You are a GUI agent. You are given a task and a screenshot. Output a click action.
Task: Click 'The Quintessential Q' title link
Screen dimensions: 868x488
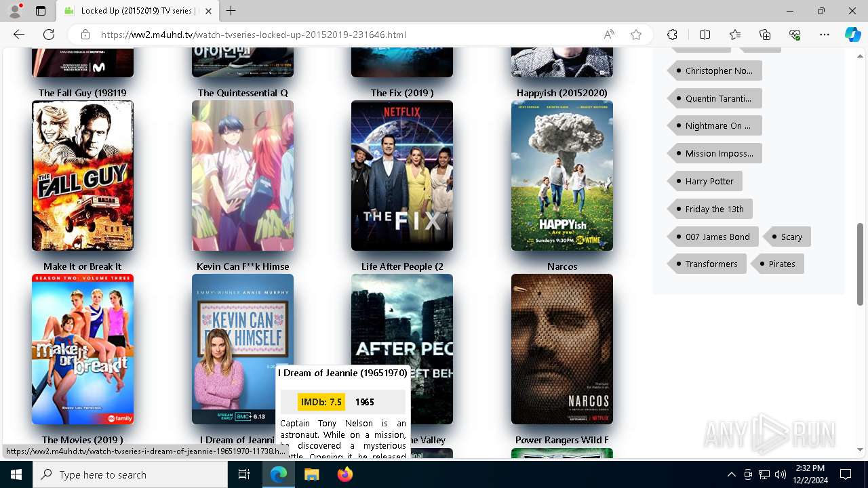(x=243, y=93)
